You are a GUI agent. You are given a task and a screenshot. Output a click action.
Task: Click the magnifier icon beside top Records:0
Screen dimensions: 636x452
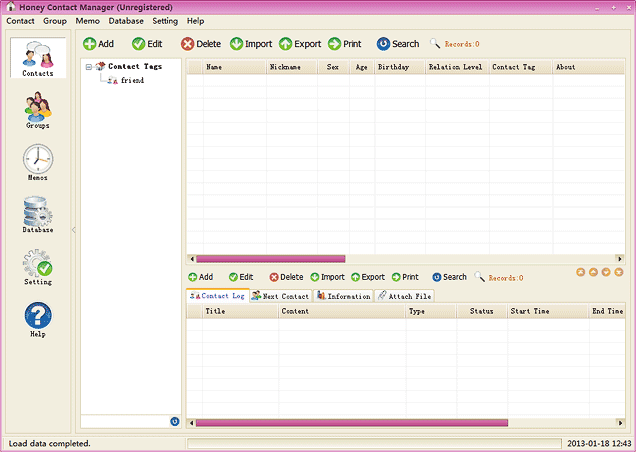(435, 43)
